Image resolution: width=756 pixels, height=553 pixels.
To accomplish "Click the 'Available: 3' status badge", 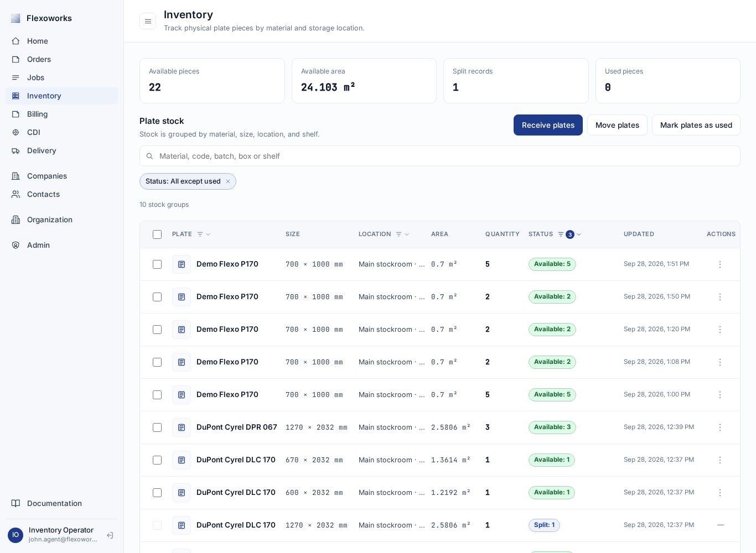I will click(x=552, y=427).
